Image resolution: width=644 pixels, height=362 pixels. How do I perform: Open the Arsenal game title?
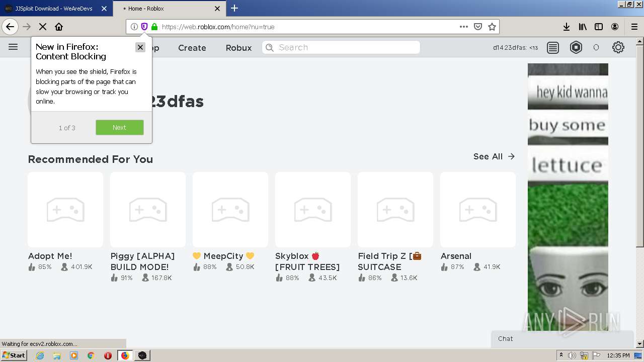(x=456, y=256)
